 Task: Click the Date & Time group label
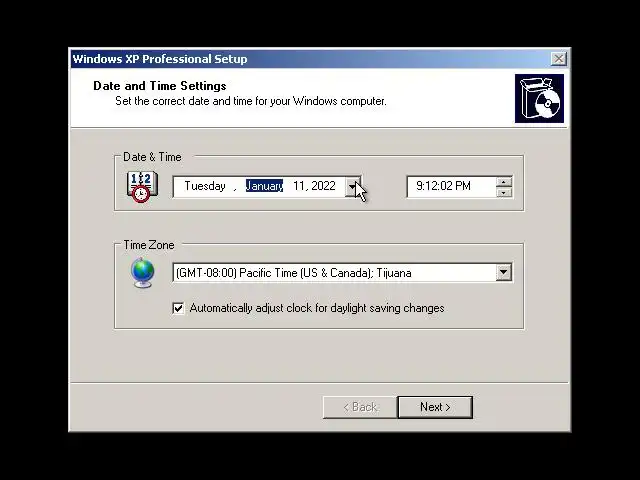pyautogui.click(x=152, y=157)
